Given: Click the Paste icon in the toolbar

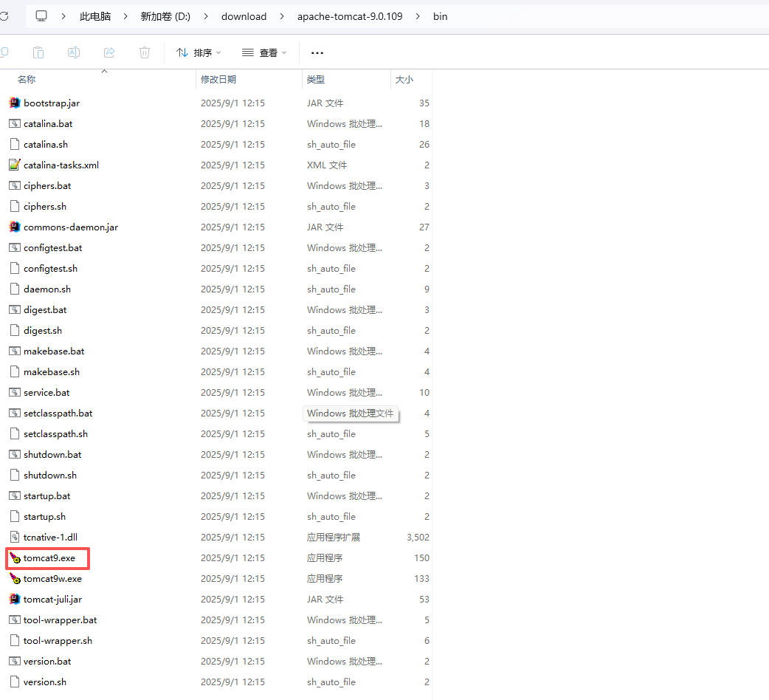Looking at the screenshot, I should pos(38,52).
